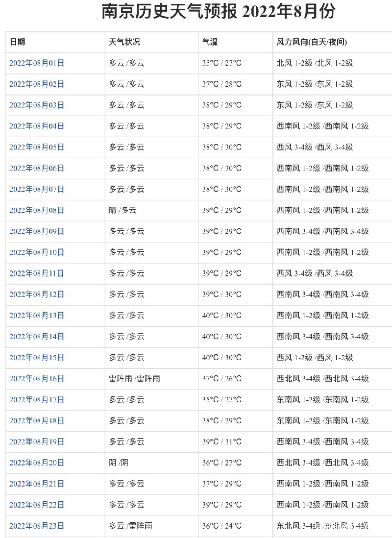Open the 2022年08月23日 date link
The height and width of the screenshot is (538, 392).
pyautogui.click(x=37, y=526)
